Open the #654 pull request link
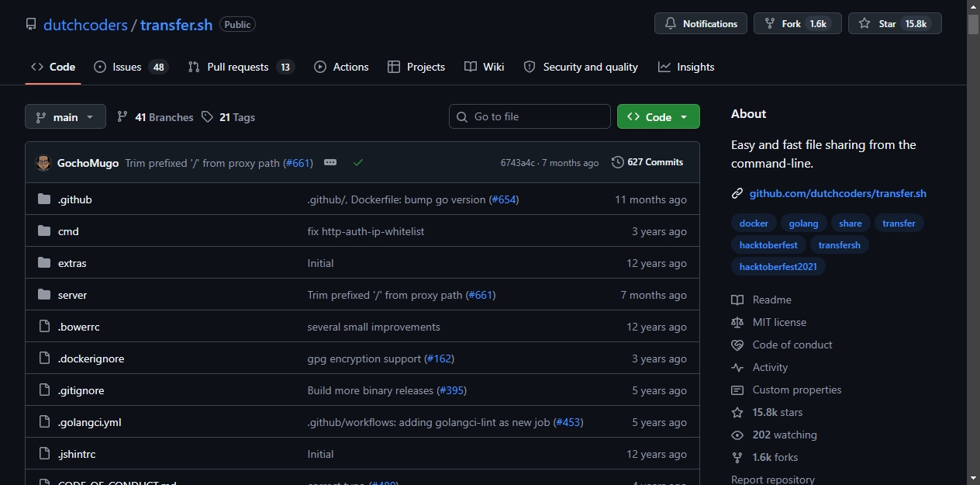The image size is (980, 485). point(504,199)
